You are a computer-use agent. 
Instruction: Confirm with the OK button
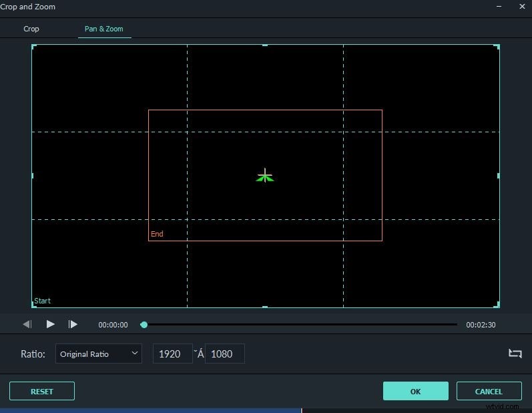416,391
